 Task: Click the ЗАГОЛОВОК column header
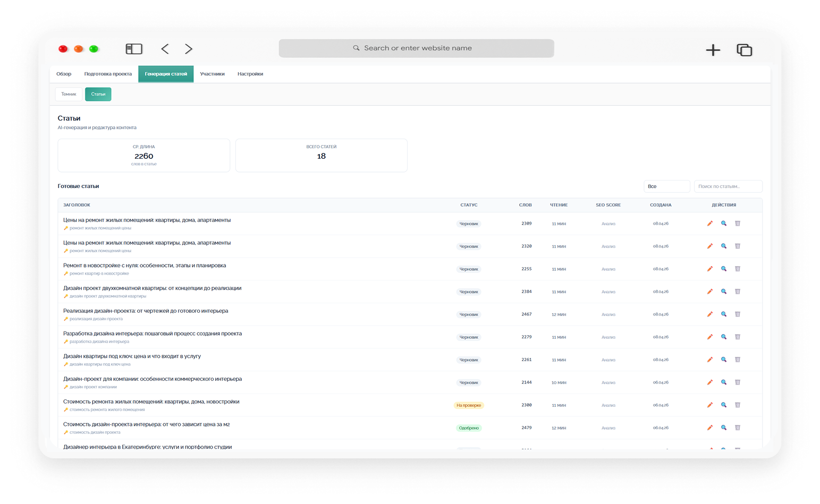(x=77, y=205)
